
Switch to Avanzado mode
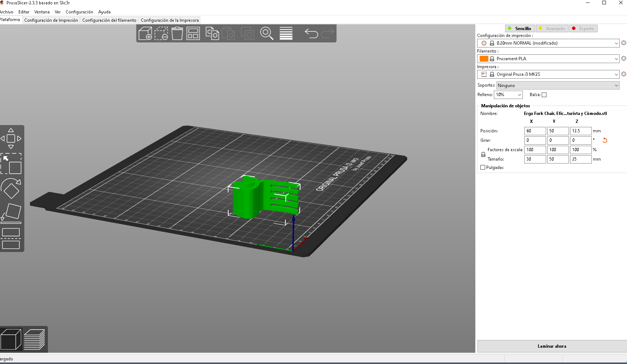pos(552,29)
